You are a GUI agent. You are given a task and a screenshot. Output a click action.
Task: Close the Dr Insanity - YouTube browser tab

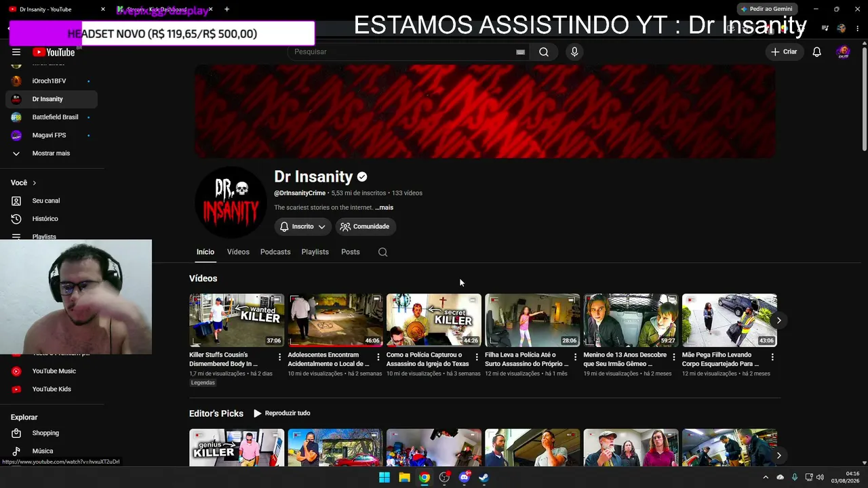click(103, 9)
